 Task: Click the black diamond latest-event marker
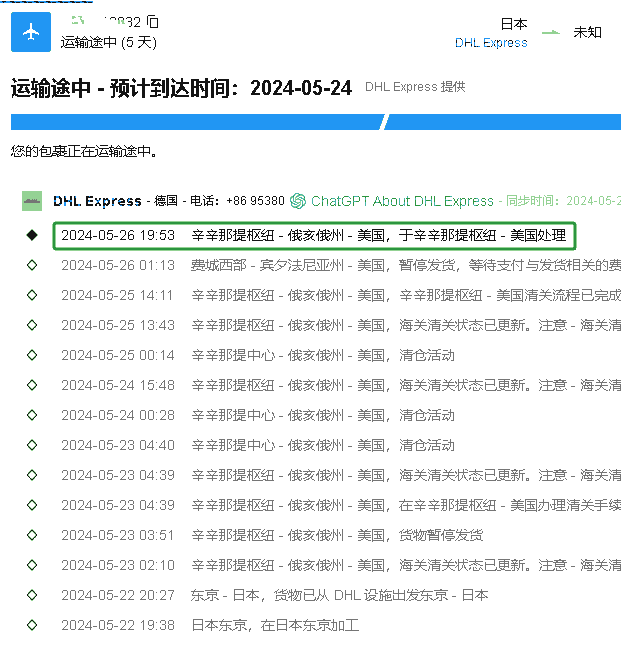32,235
